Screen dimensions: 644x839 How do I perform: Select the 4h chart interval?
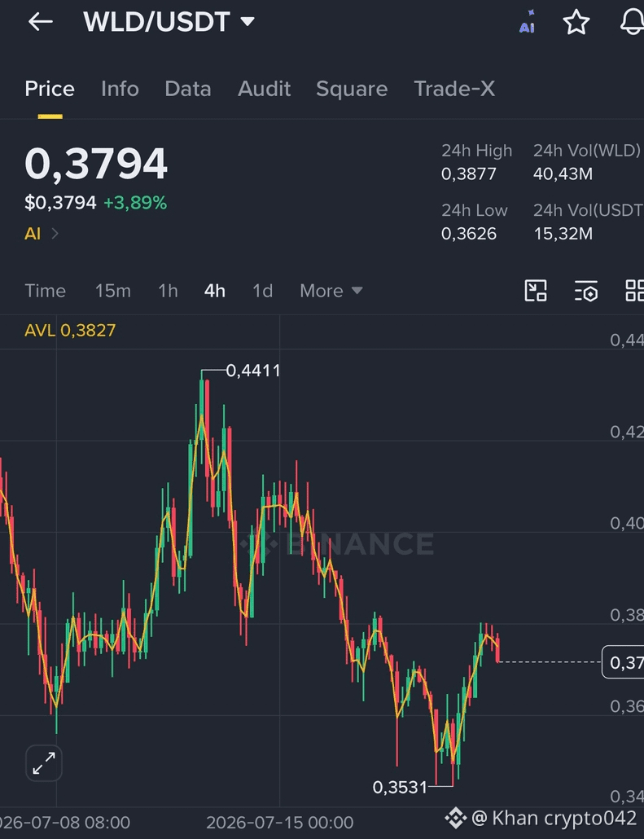[214, 291]
